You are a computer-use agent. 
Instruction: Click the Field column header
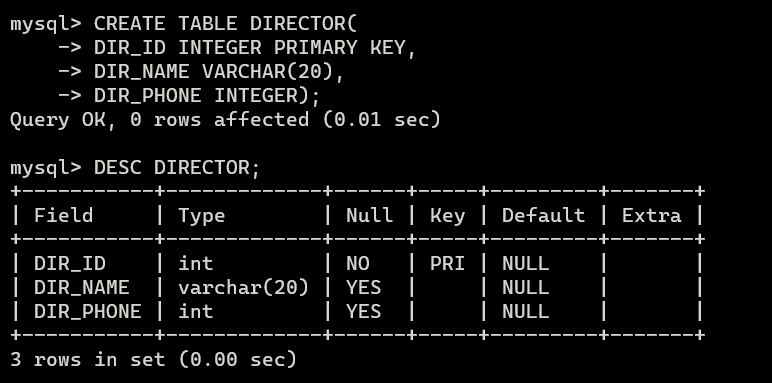tap(64, 216)
